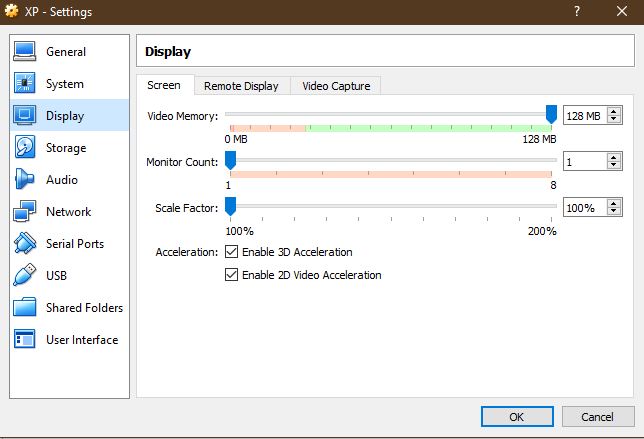Increase Monitor Count with up arrow
The image size is (644, 439).
point(614,158)
